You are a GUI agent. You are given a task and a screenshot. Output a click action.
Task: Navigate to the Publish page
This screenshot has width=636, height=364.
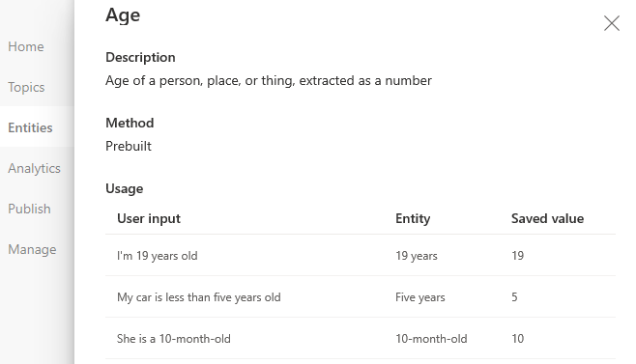pyautogui.click(x=29, y=209)
